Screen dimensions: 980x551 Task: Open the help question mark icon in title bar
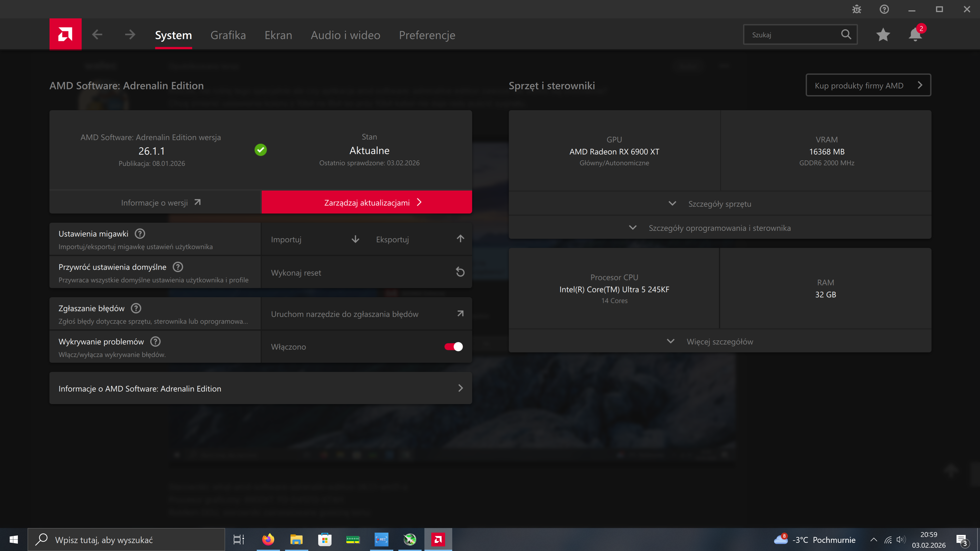[884, 9]
